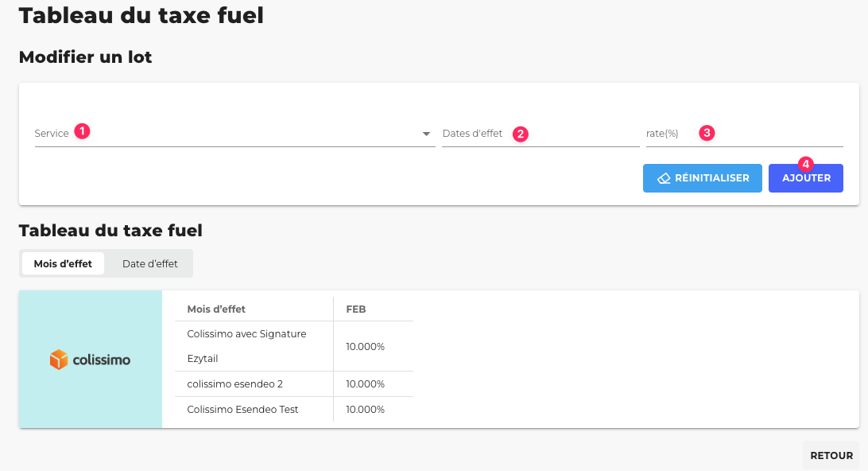Switch to the Mois d'effet tab
The height and width of the screenshot is (471, 868).
[63, 263]
